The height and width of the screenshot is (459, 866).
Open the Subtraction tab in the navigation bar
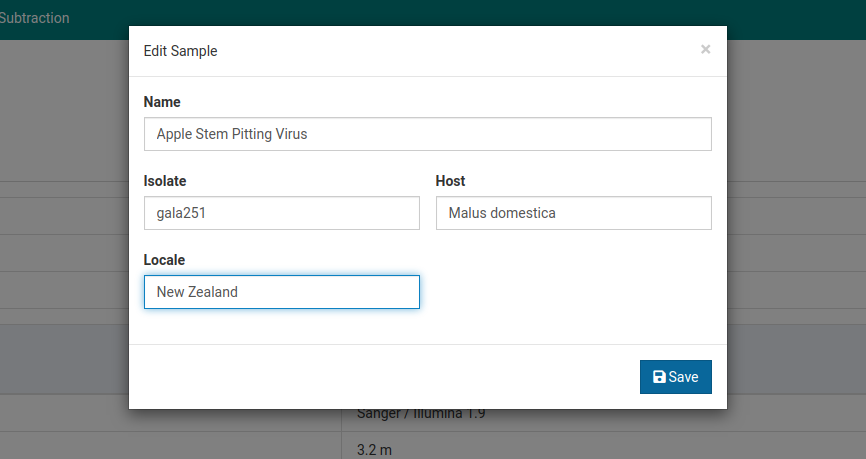tap(35, 18)
